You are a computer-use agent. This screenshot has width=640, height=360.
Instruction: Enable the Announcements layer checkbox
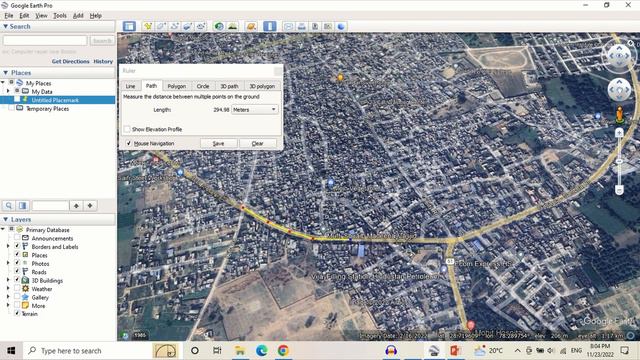click(x=17, y=238)
